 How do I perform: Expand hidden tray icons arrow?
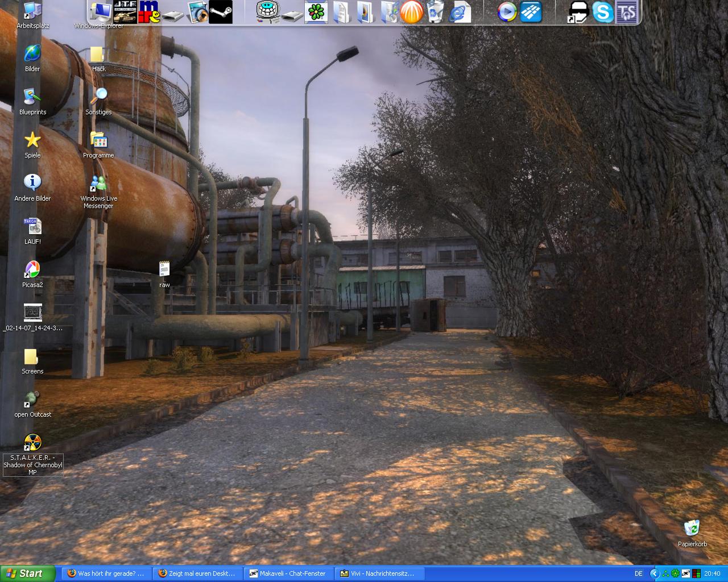tap(655, 573)
